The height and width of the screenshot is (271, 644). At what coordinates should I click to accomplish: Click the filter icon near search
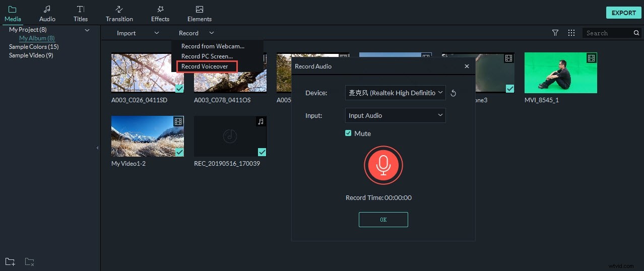coord(555,33)
